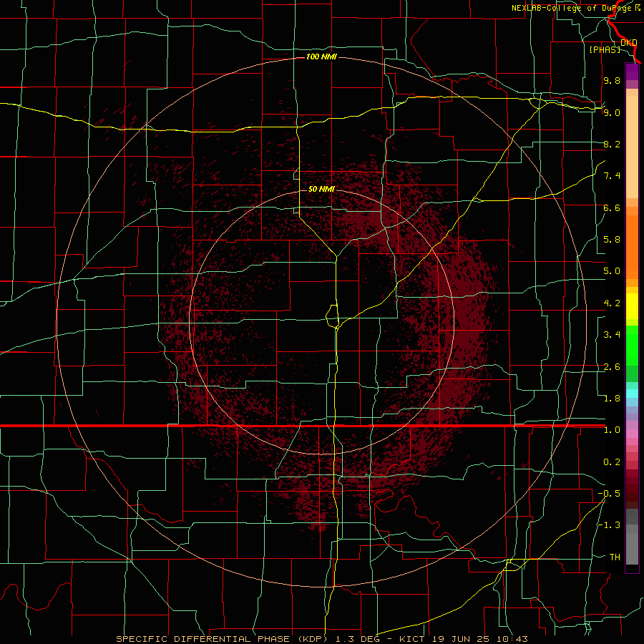
Task: Click the 4.2 scale value
Action: pyautogui.click(x=612, y=303)
